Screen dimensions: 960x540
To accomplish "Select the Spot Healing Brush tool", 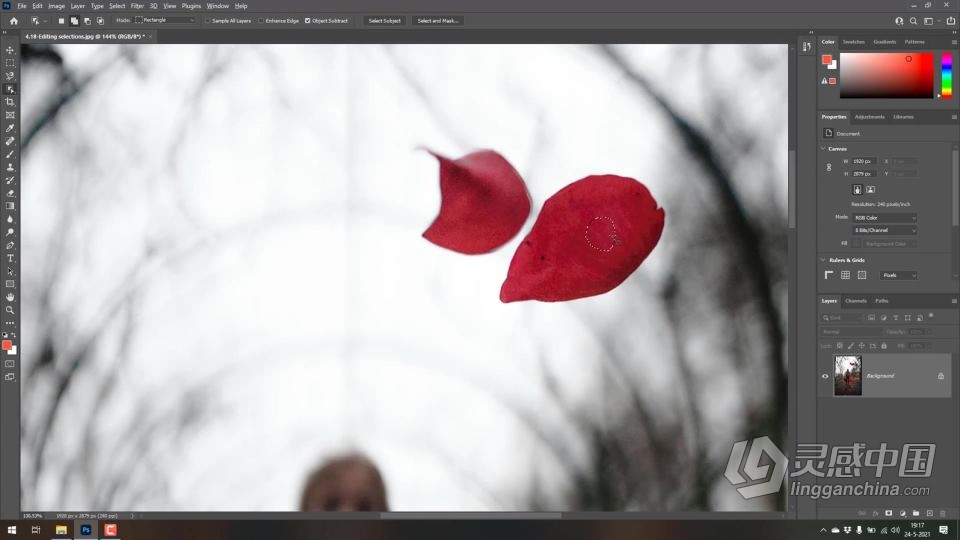I will coord(10,141).
